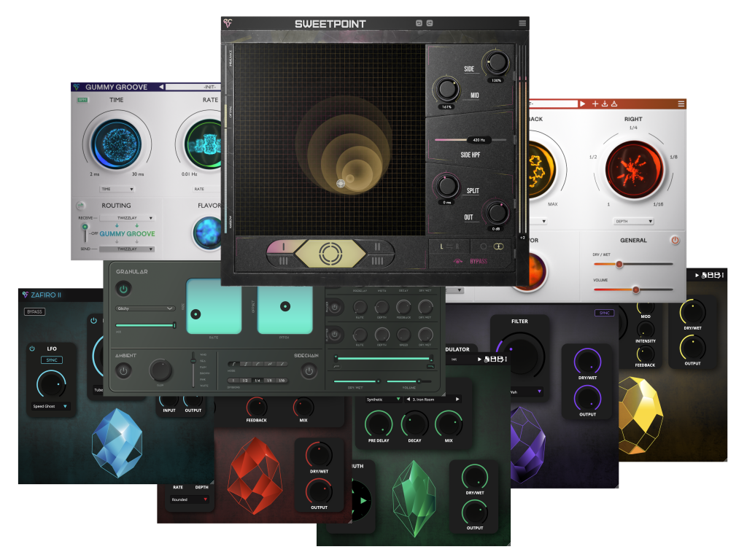Screen dimensions: 747x560
Task: Click the Bypass button in Zafiro II
Action: [34, 311]
